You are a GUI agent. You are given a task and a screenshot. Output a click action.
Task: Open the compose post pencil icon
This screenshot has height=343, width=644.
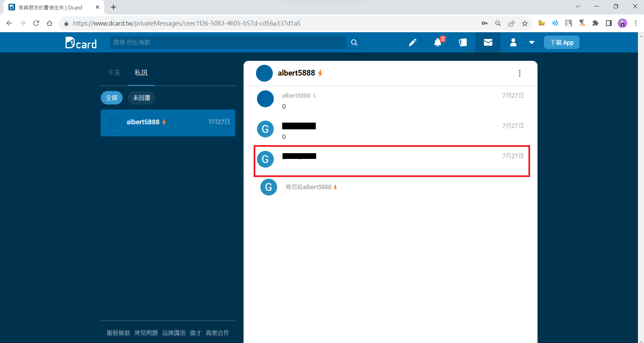pos(413,42)
